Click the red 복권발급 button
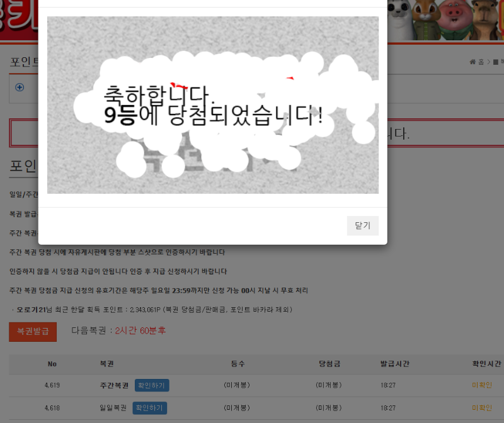 (33, 331)
